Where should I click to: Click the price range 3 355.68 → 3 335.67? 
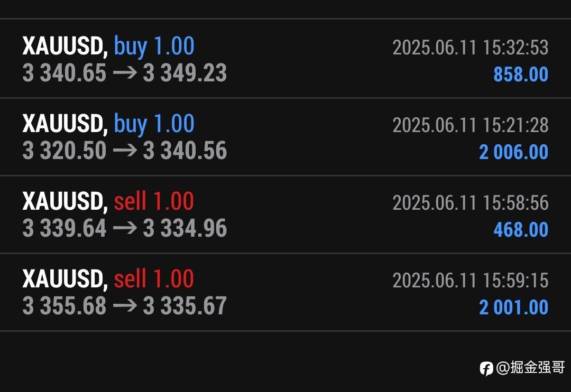(125, 306)
